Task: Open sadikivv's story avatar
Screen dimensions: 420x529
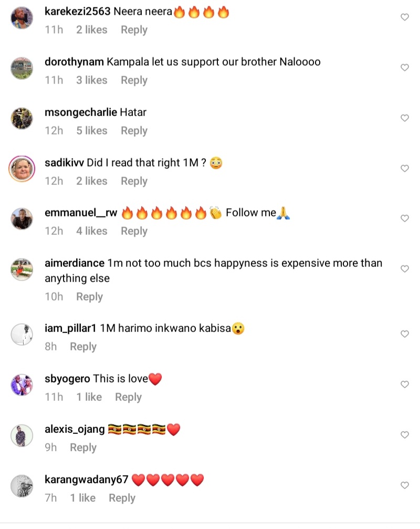Action: [x=22, y=169]
